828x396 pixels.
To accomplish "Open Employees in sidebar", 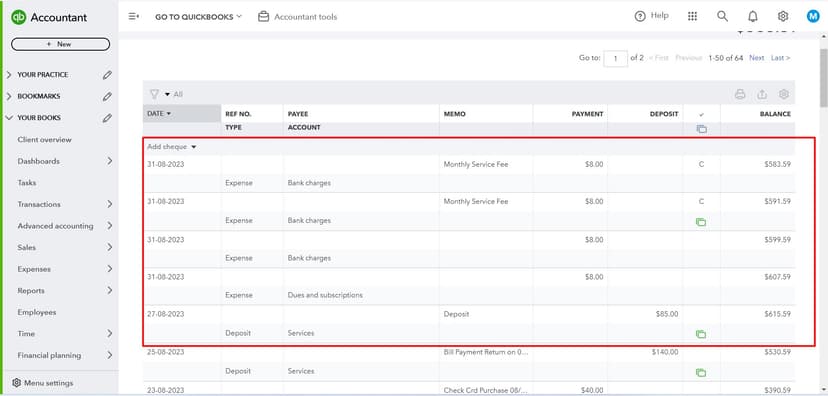I will (36, 313).
